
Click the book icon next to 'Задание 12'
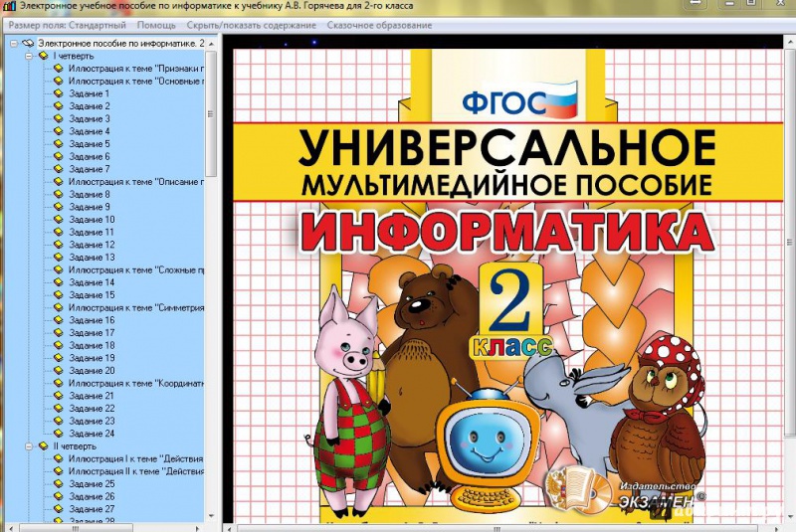click(x=59, y=245)
